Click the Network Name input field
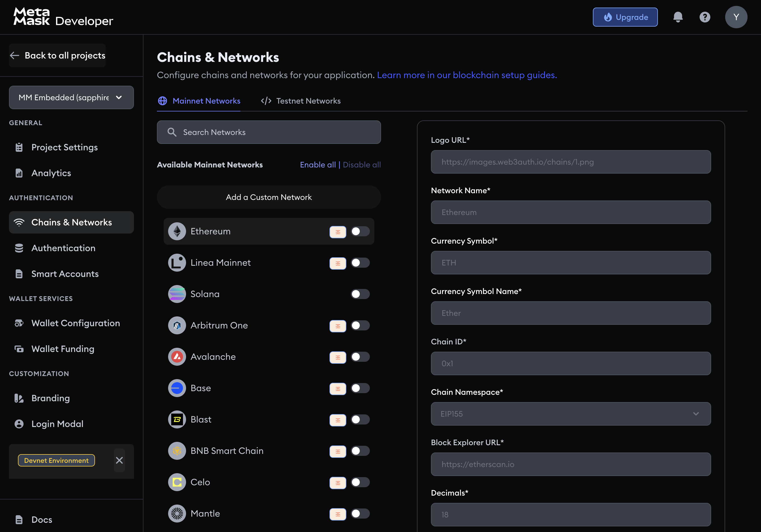The image size is (761, 532). [571, 212]
